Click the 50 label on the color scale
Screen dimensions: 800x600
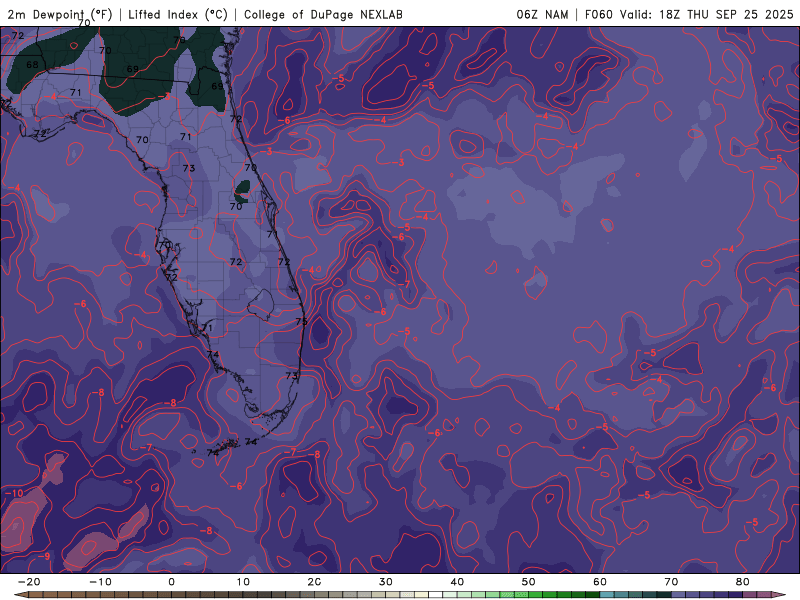click(x=529, y=582)
